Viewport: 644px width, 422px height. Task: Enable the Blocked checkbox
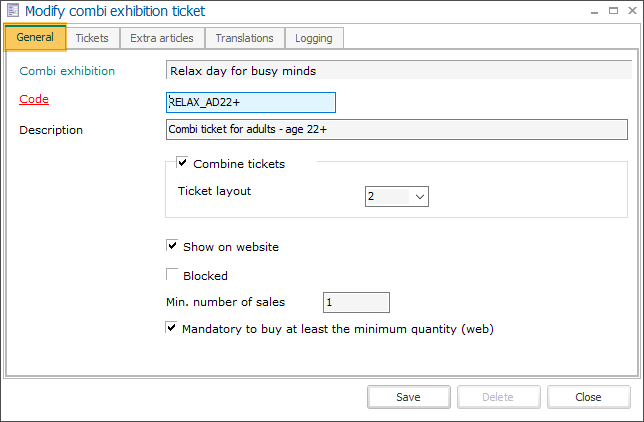point(173,275)
